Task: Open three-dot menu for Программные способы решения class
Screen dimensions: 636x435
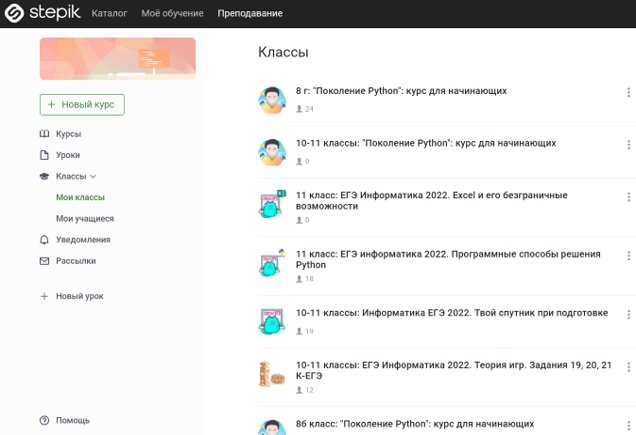Action: tap(628, 256)
